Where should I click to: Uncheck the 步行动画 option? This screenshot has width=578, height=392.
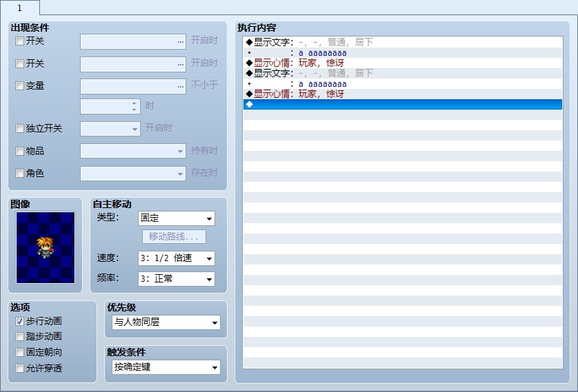click(19, 321)
